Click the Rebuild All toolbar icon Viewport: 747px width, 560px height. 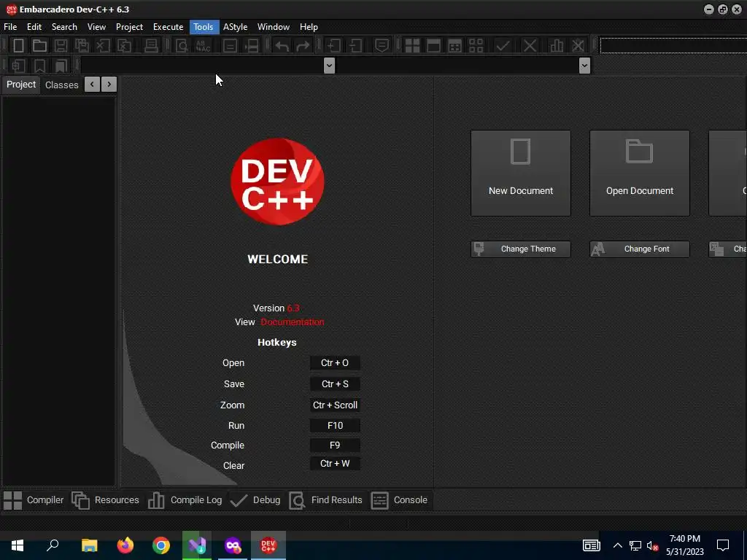tap(476, 46)
